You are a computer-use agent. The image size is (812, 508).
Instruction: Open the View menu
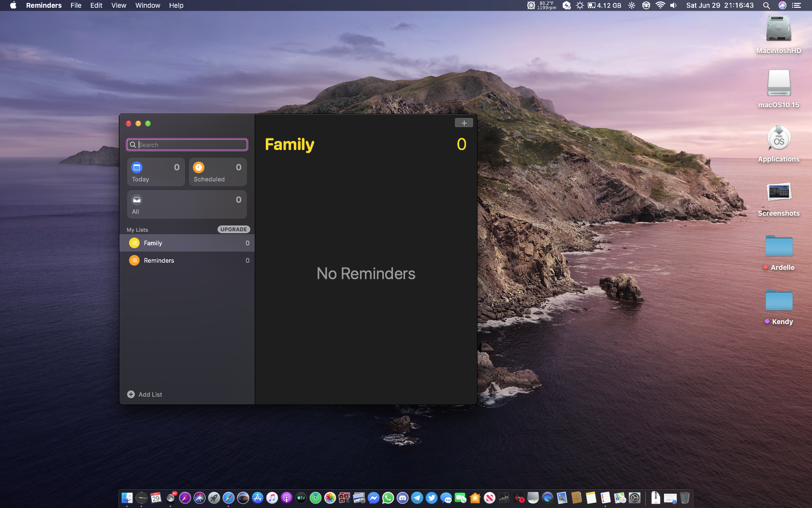click(119, 5)
